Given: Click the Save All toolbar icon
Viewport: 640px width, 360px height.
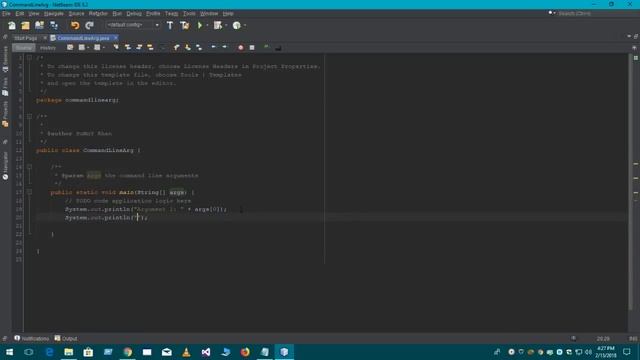Looking at the screenshot, I should point(54,25).
